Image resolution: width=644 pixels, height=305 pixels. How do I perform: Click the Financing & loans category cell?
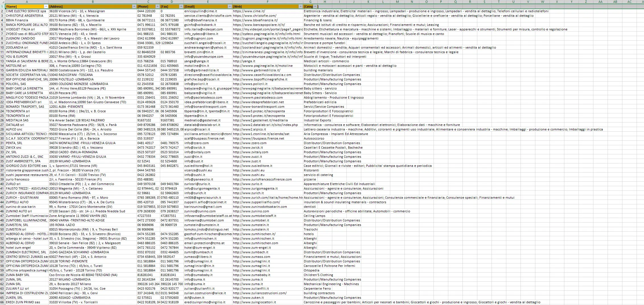[x=310, y=20]
